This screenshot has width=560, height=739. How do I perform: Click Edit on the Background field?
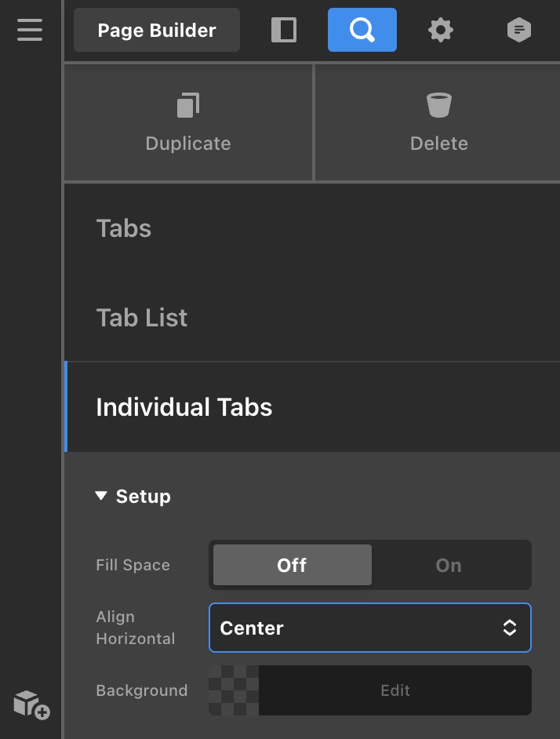[395, 690]
